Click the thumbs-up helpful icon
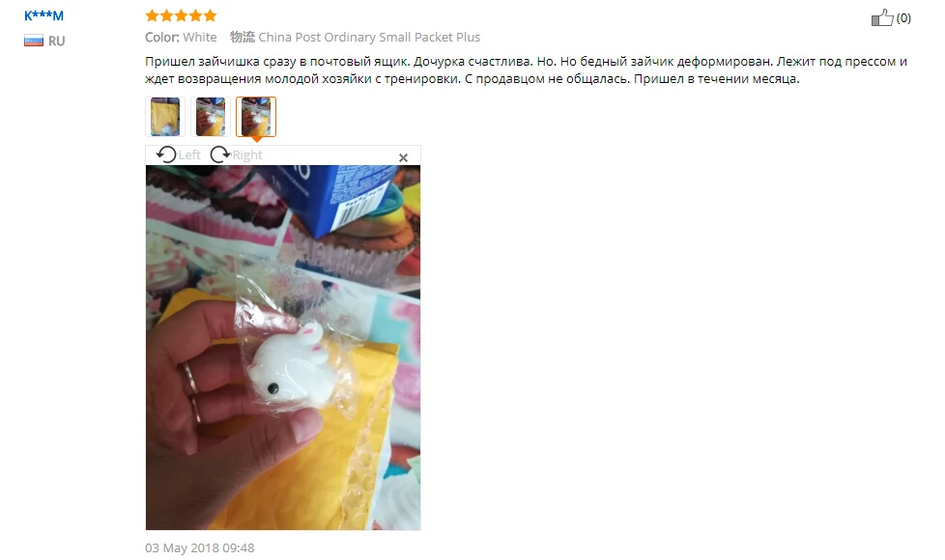 (x=882, y=17)
